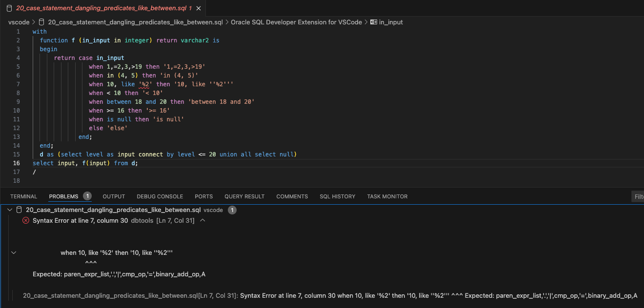Click the file icon in the breadcrumb bar
644x308 pixels.
point(41,22)
